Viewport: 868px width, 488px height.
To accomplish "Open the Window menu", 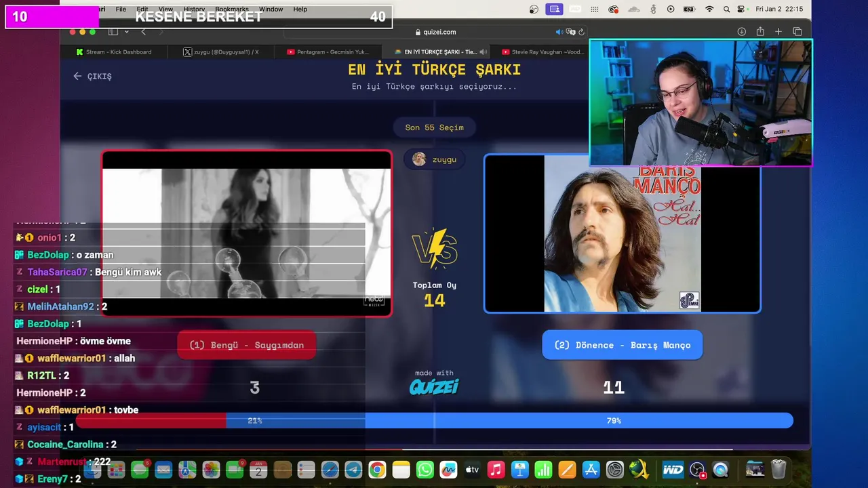I will pos(271,9).
